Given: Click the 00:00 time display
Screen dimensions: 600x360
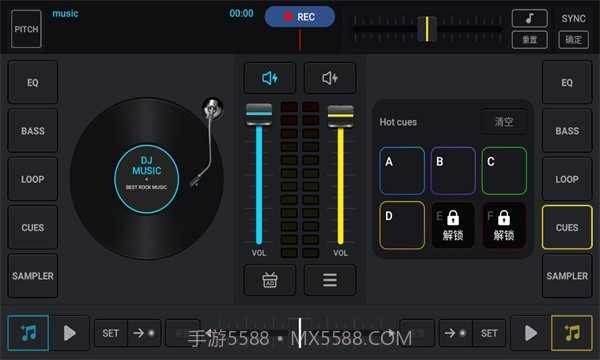Looking at the screenshot, I should pos(241,13).
